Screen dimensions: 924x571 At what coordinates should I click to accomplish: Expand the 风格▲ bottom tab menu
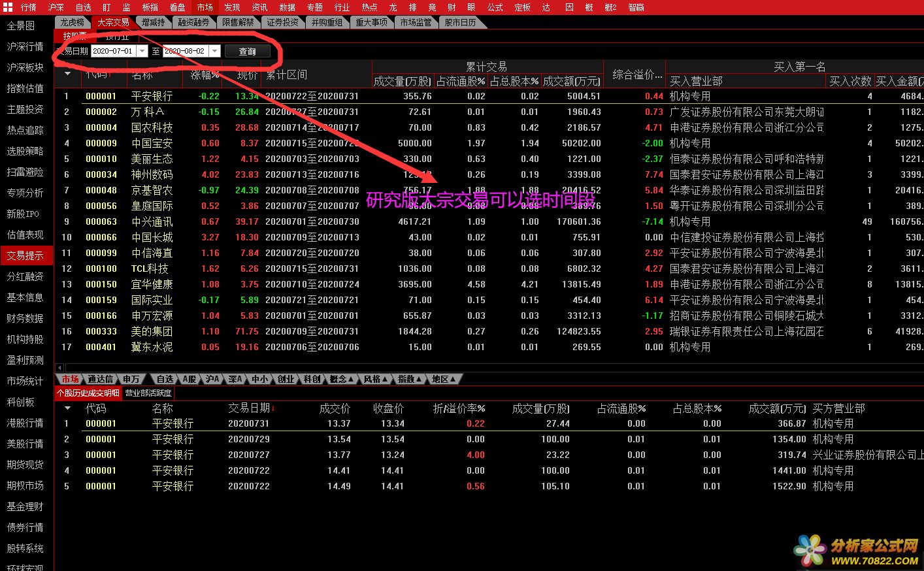click(x=376, y=379)
